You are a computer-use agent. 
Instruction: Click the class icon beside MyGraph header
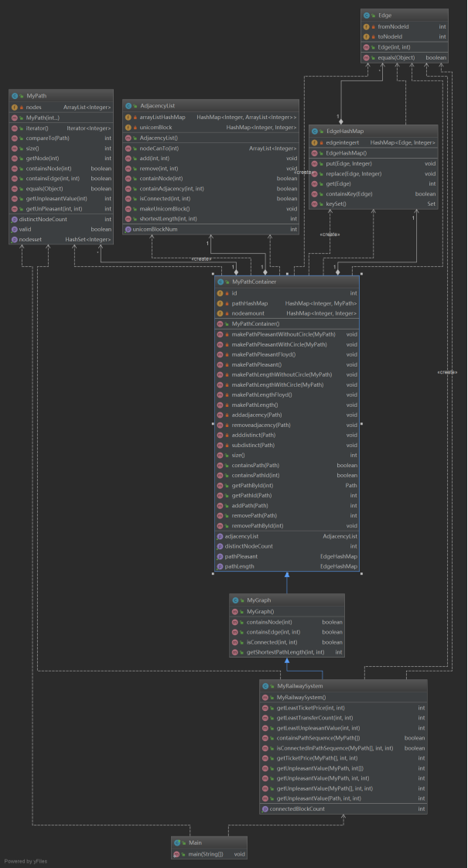pyautogui.click(x=235, y=600)
